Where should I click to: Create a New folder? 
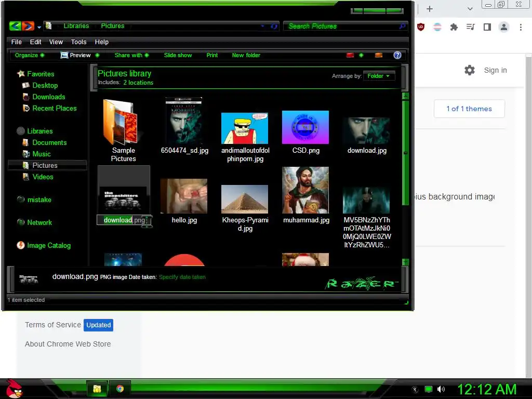tap(246, 55)
